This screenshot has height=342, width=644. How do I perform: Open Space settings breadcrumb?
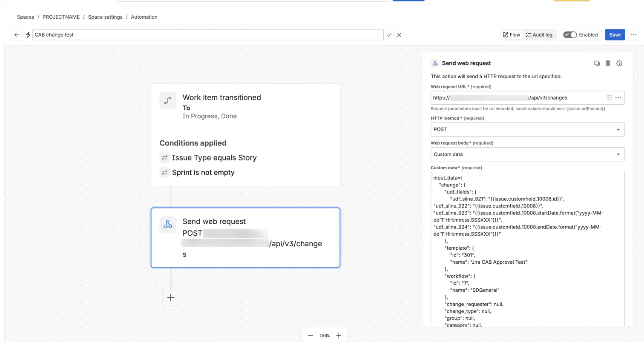[x=105, y=17]
